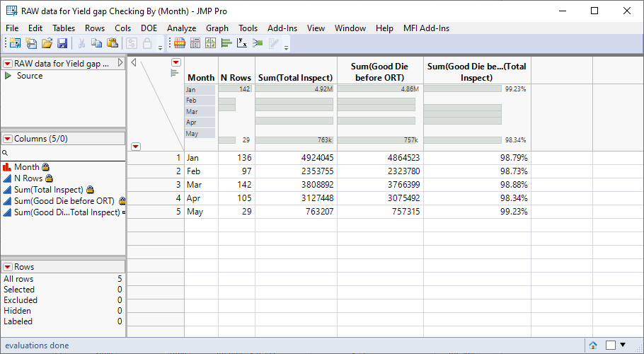Viewport: 644px width, 354px height.
Task: Open the Analyze menu
Action: pos(181,28)
